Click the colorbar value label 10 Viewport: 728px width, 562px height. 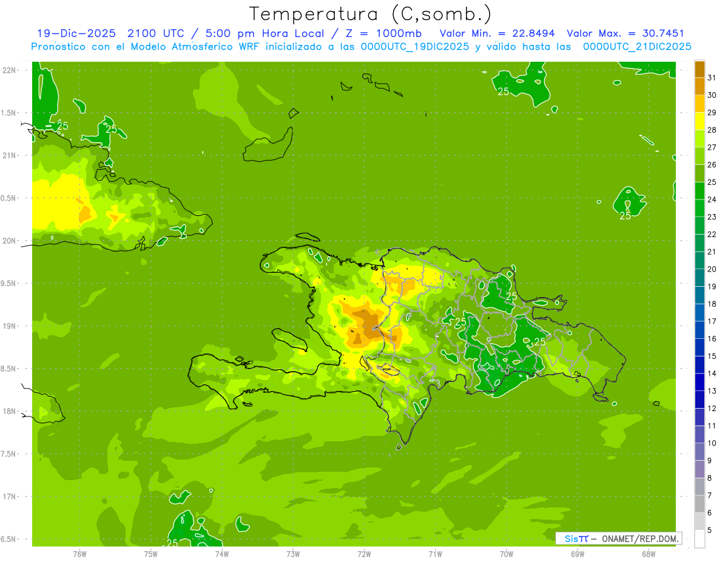tap(712, 443)
